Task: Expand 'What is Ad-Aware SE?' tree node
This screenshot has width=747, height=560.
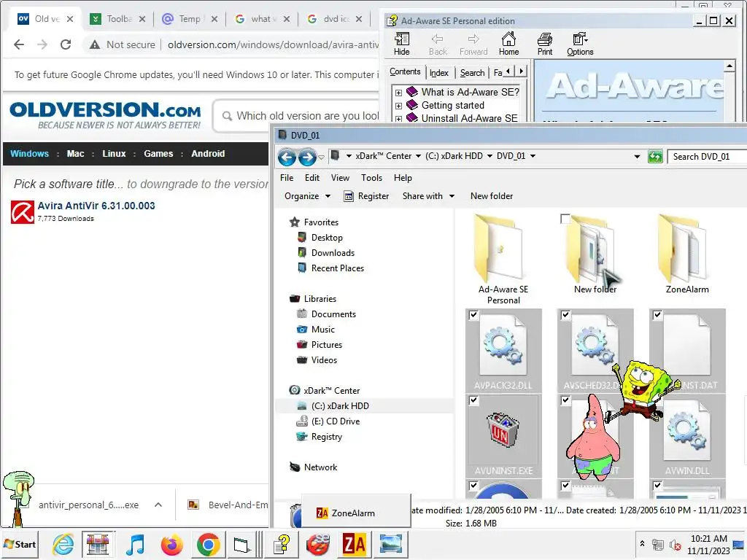Action: tap(398, 93)
